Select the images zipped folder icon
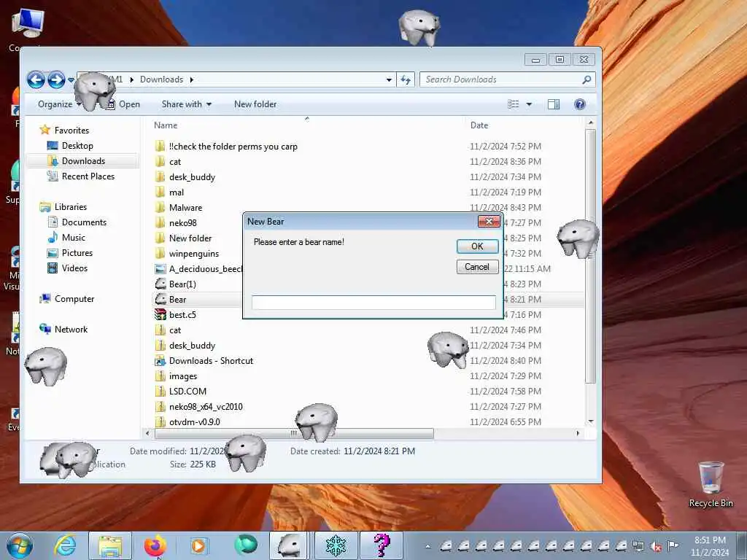This screenshot has height=560, width=747. point(160,376)
